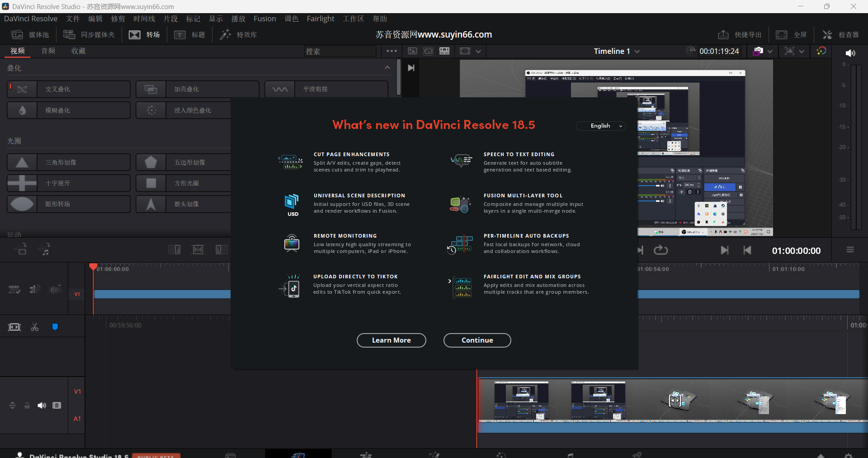Open the 媒体池 panel
Image resolution: width=868 pixels, height=458 pixels.
pos(29,34)
